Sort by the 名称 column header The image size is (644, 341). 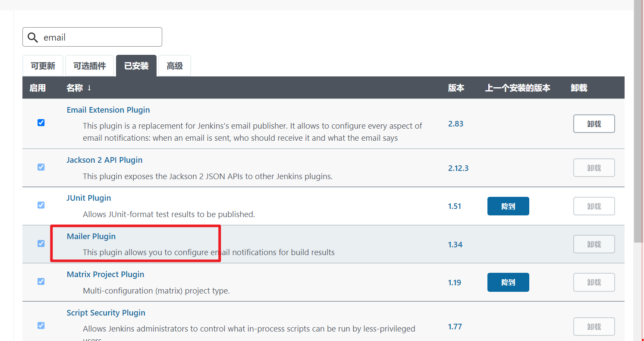(x=79, y=88)
